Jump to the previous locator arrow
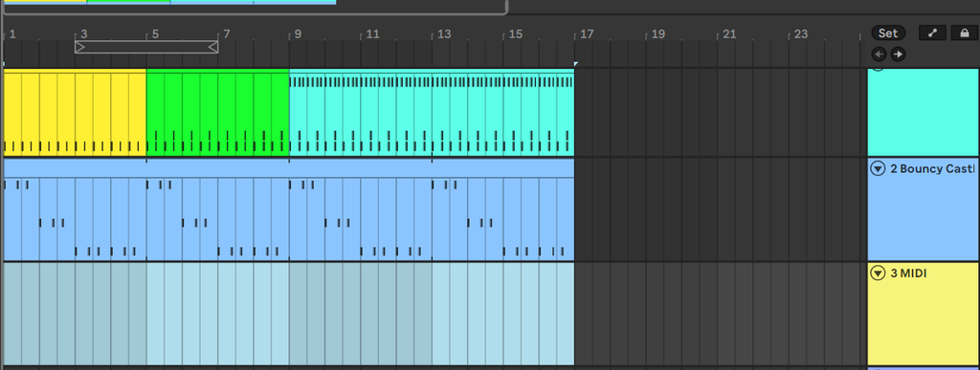980x370 pixels. 880,54
